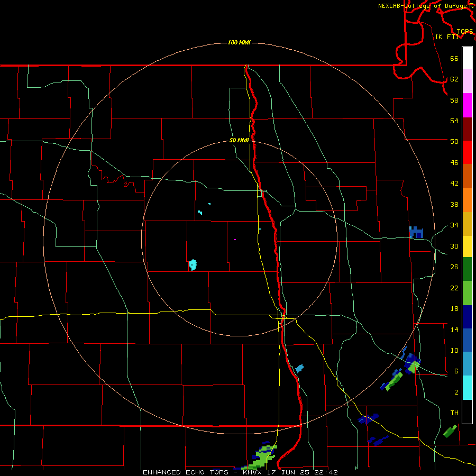Image resolution: width=476 pixels, height=476 pixels.
Task: Click the gold legend swatch
Action: [x=467, y=224]
